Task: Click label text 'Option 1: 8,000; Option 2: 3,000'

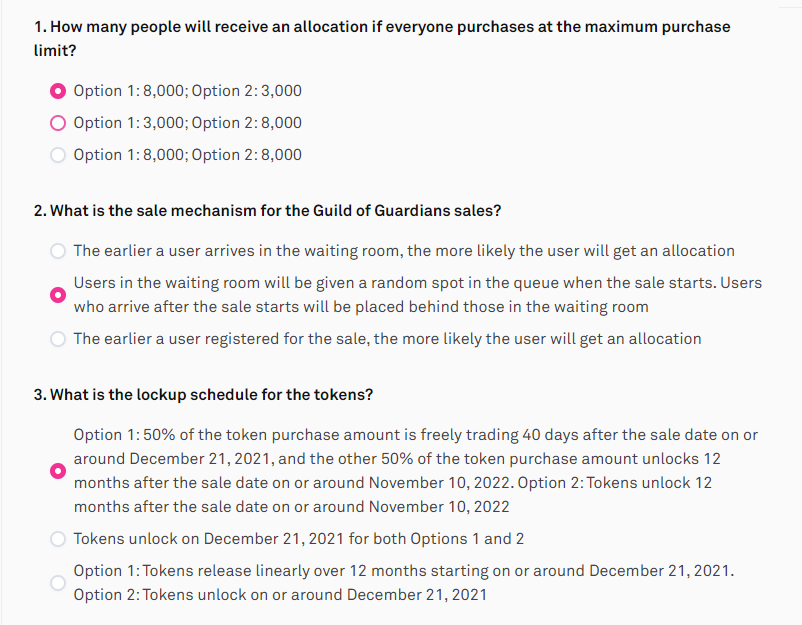Action: tap(188, 91)
